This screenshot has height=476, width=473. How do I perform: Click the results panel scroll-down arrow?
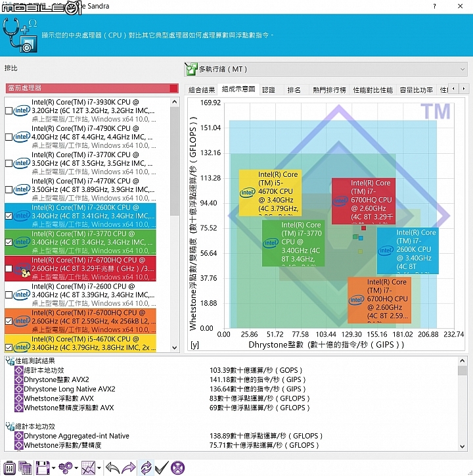pyautogui.click(x=462, y=446)
